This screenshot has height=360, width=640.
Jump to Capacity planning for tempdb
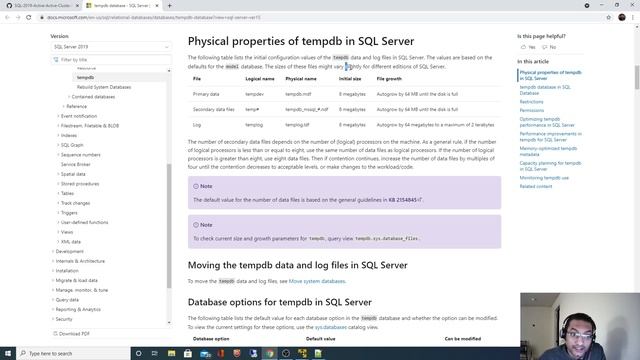click(x=550, y=166)
